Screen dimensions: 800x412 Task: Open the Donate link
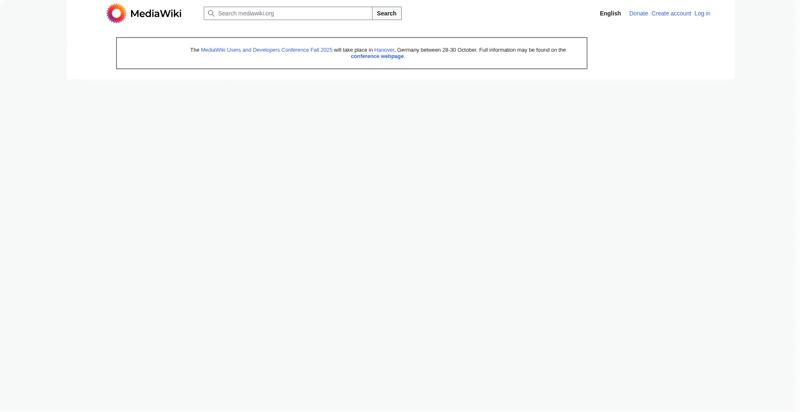click(x=638, y=13)
